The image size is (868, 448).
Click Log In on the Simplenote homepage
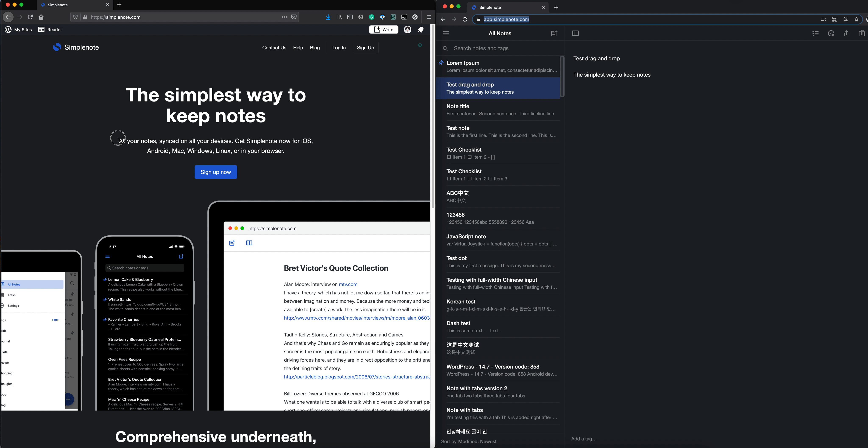coord(339,48)
